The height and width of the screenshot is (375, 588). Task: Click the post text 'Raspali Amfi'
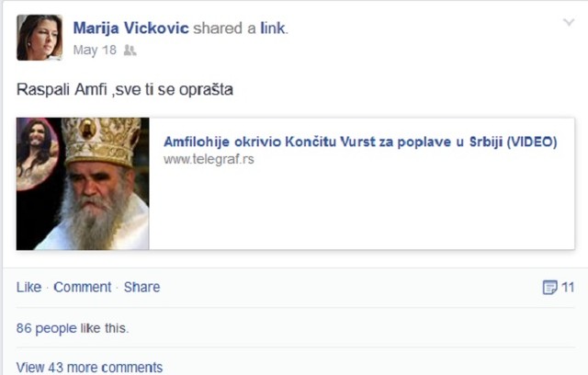coord(62,90)
